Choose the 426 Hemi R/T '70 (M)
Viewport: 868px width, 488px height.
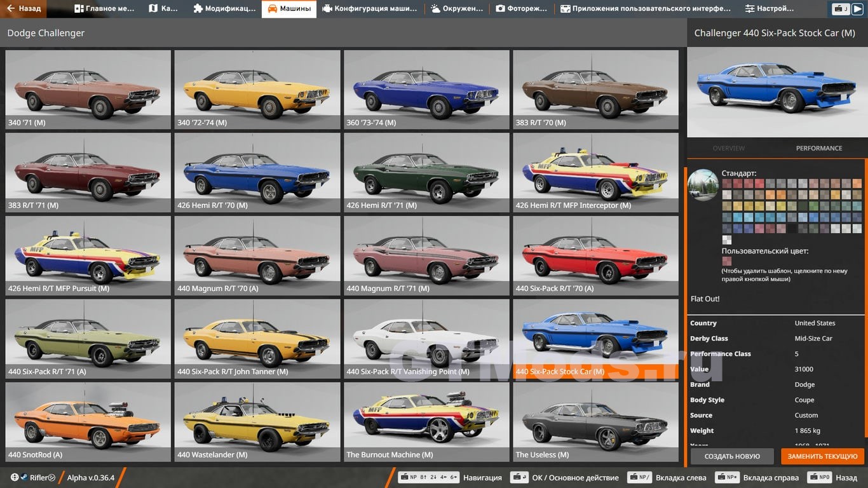(x=257, y=172)
